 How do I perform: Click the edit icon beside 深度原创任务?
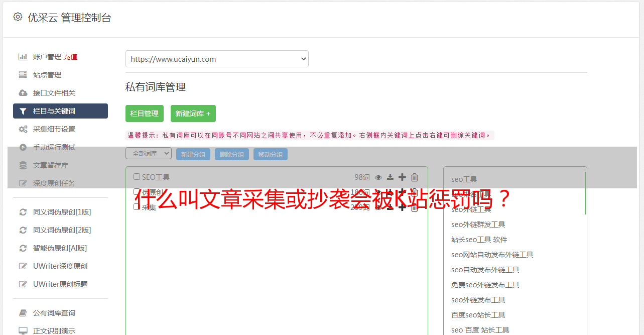pos(23,183)
